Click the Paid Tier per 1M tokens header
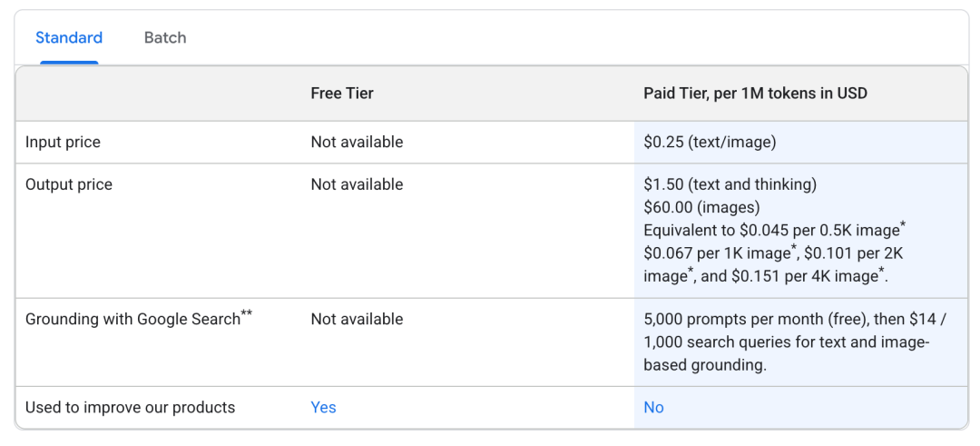 tap(755, 94)
